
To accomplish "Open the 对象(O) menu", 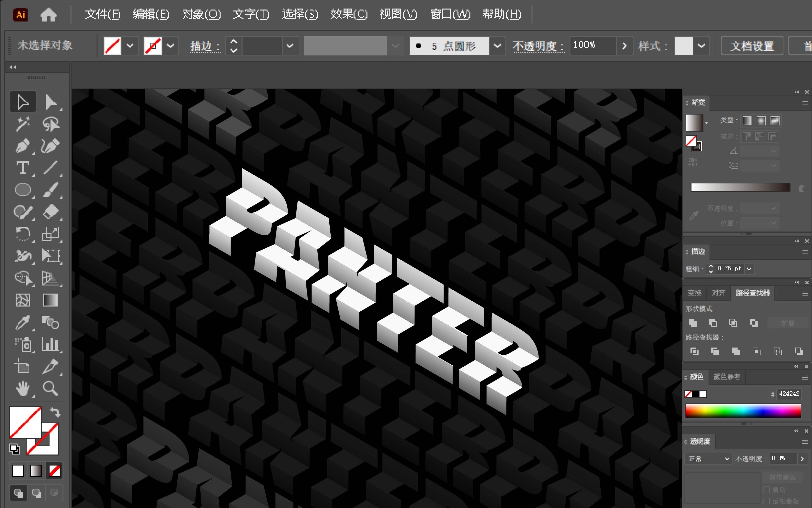I will click(201, 14).
